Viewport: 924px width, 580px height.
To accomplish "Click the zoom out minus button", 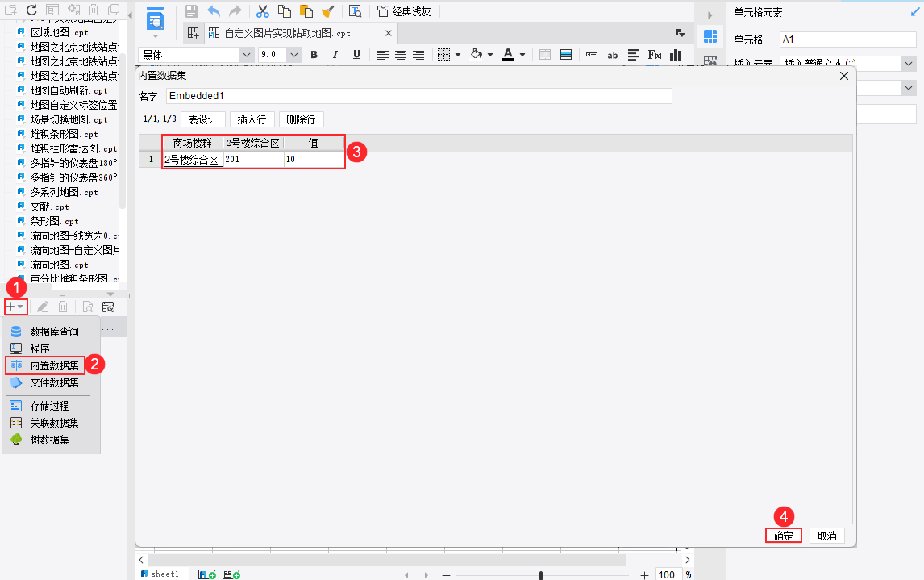I will (446, 574).
